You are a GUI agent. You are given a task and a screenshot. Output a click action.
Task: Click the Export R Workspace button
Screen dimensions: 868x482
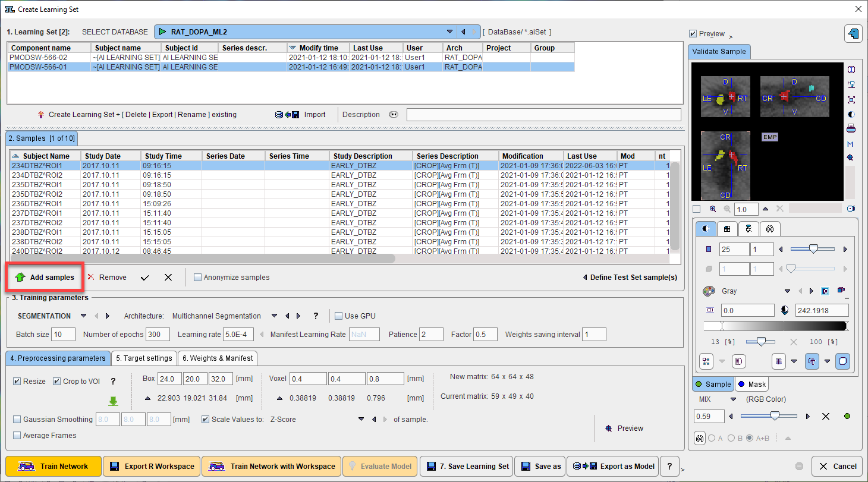pos(152,467)
